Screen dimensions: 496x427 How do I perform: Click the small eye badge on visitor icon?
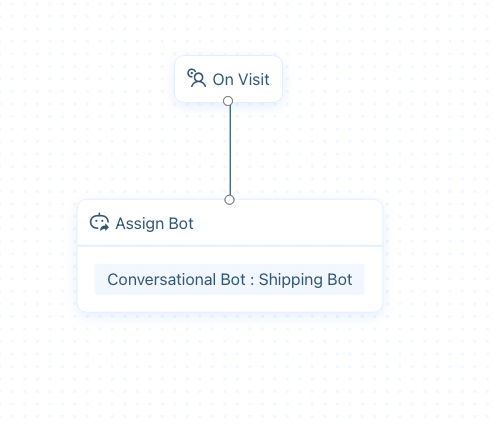click(x=191, y=72)
